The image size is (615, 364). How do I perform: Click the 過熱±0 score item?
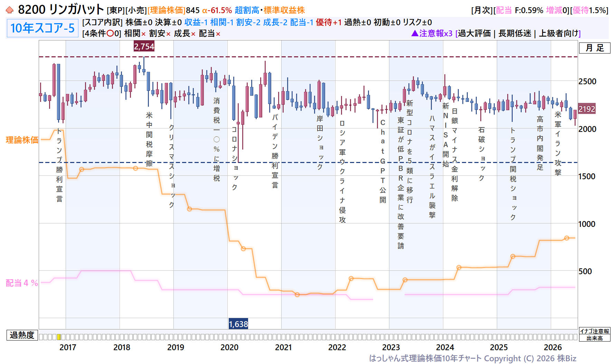pyautogui.click(x=358, y=22)
